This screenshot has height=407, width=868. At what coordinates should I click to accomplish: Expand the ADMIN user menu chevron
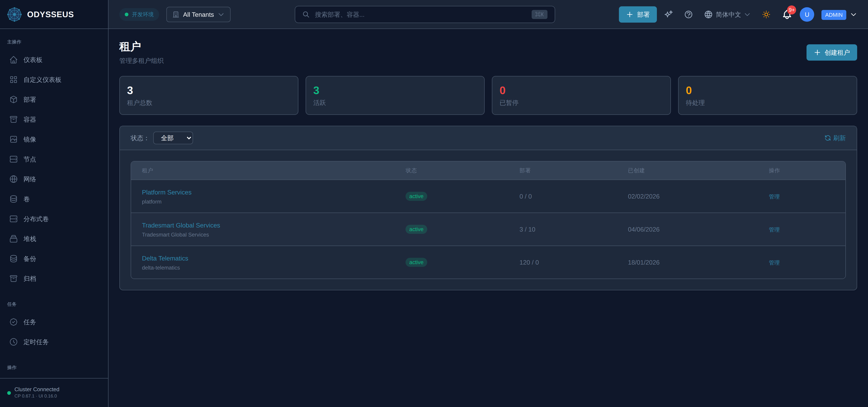pos(854,14)
